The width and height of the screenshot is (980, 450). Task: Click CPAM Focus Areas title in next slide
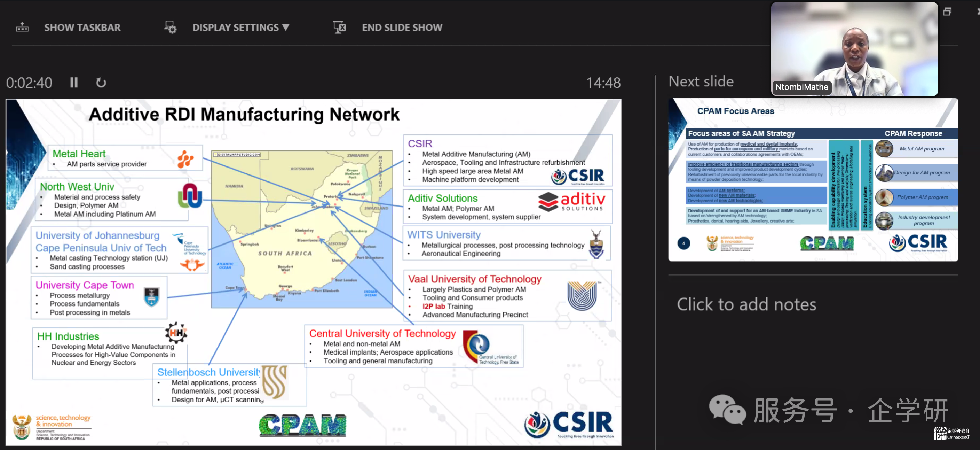[x=735, y=111]
